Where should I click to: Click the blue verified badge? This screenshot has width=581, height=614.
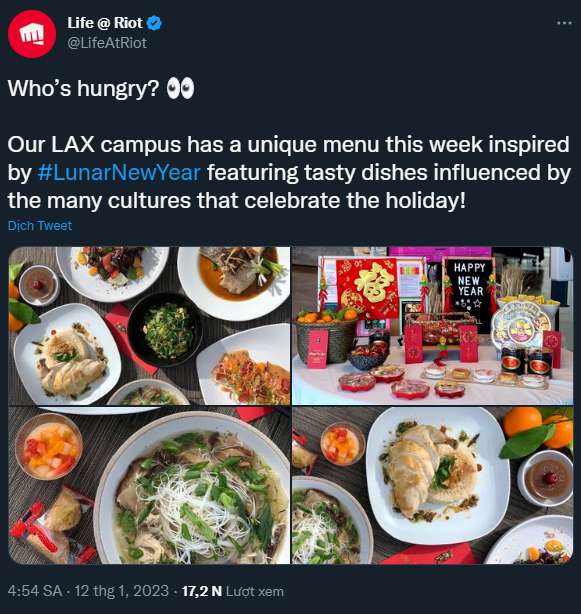[154, 23]
